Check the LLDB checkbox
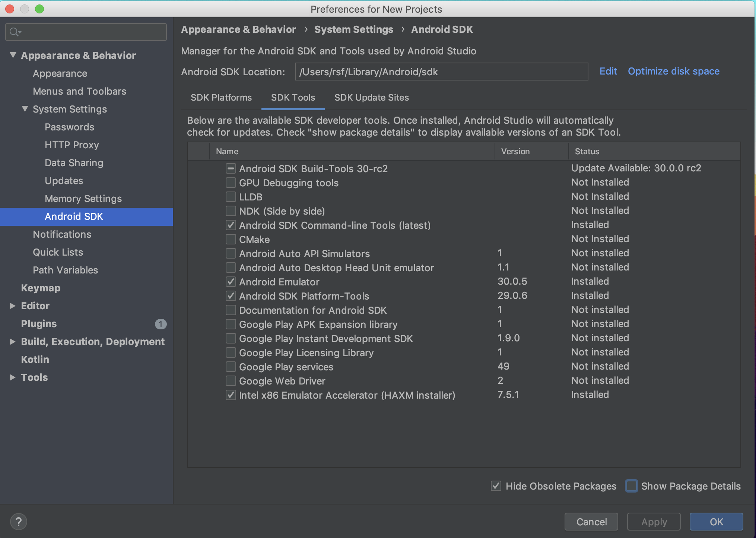 231,197
